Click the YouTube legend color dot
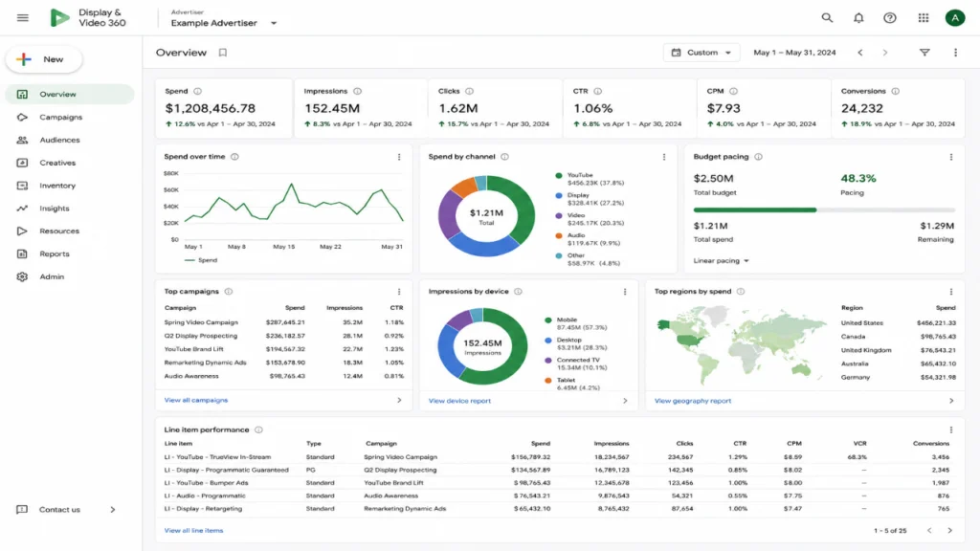This screenshot has width=980, height=551. tap(559, 176)
